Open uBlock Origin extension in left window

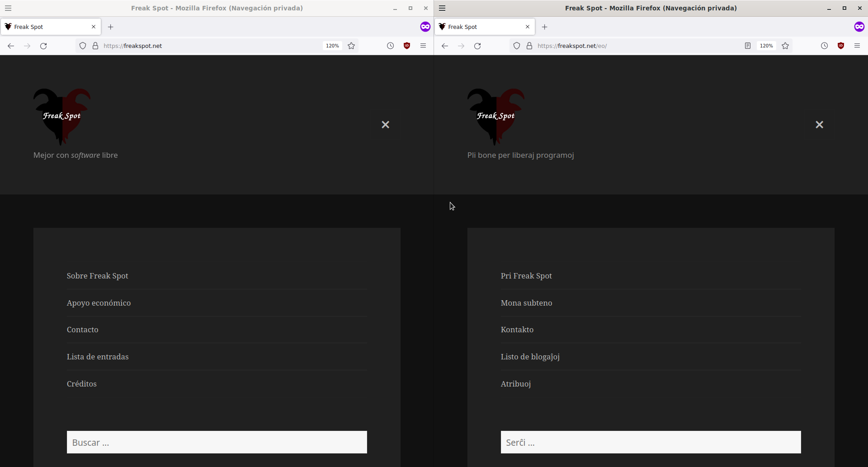(x=407, y=46)
